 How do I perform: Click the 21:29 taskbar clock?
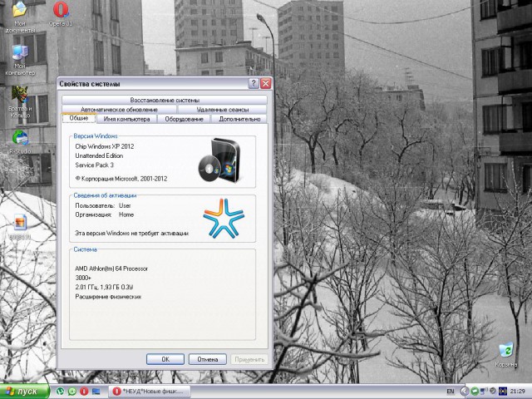(518, 392)
